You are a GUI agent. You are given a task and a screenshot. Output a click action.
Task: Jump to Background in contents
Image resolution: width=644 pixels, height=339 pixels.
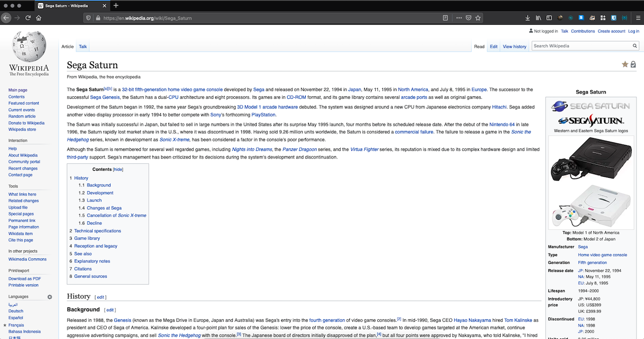[99, 185]
